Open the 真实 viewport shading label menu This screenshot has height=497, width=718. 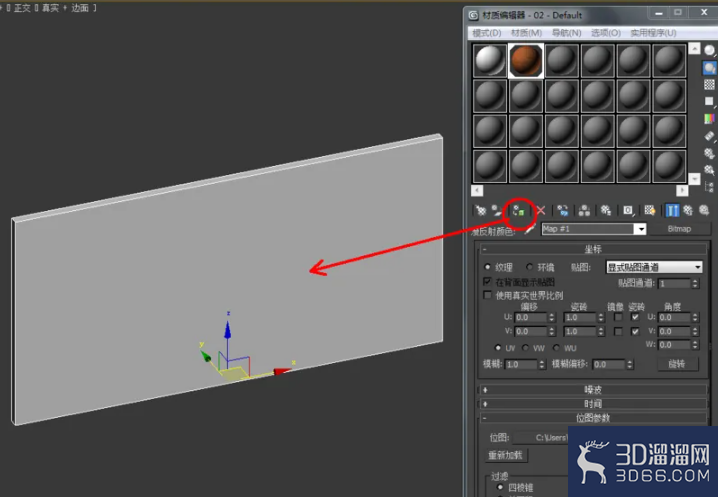point(50,8)
